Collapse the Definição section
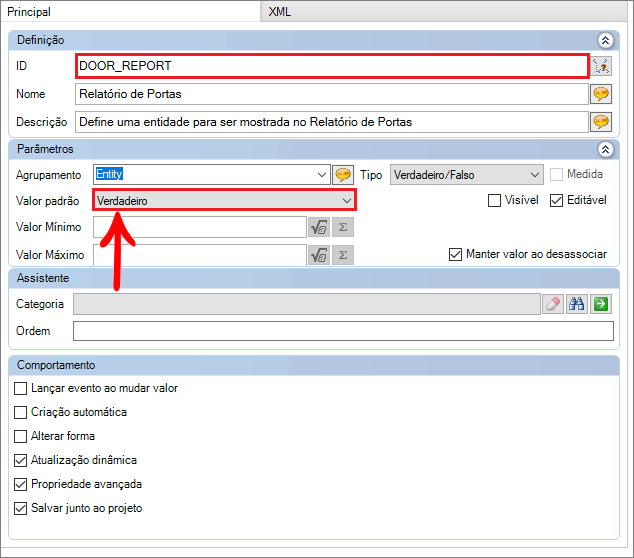The height and width of the screenshot is (558, 634). tap(605, 40)
